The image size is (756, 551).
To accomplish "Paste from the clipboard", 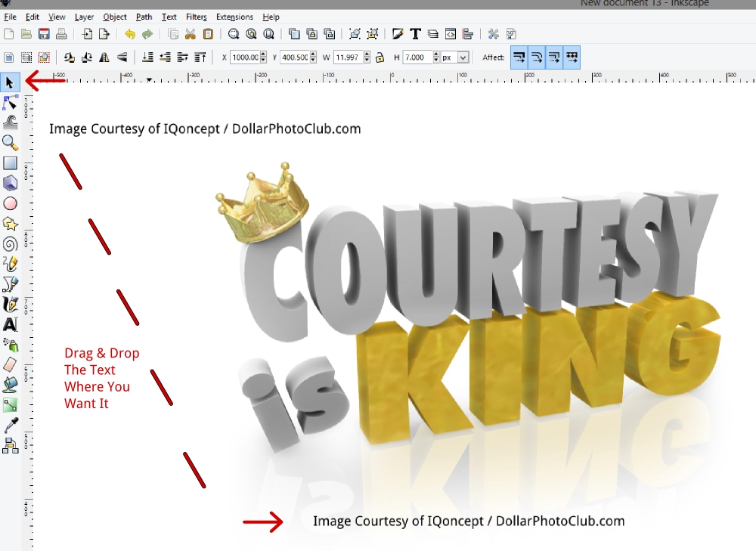I will tap(208, 34).
